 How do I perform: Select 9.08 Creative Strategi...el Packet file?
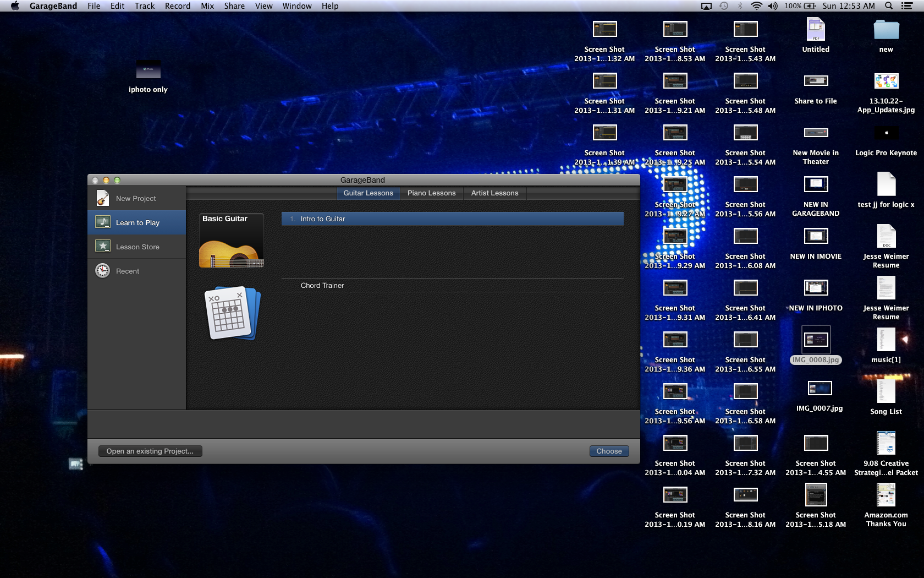tap(886, 443)
